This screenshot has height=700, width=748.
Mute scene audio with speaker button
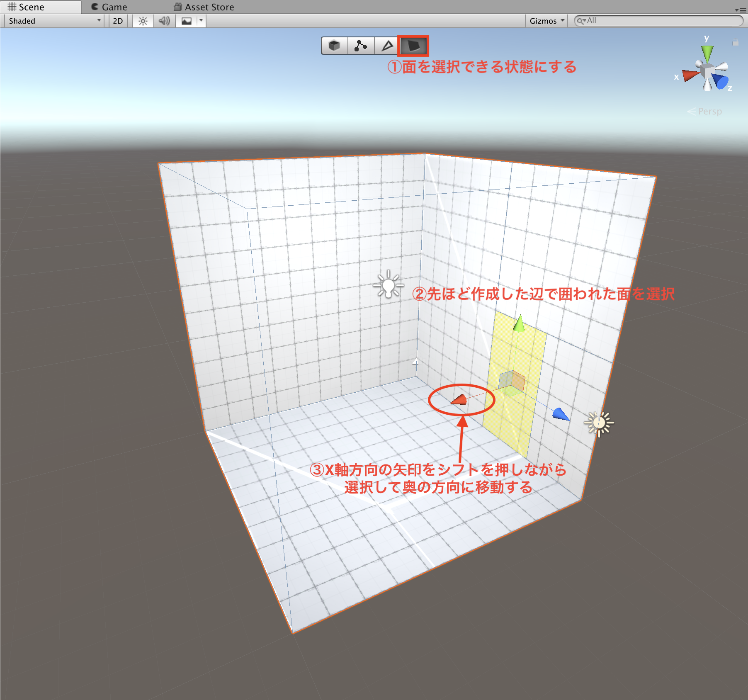(165, 21)
